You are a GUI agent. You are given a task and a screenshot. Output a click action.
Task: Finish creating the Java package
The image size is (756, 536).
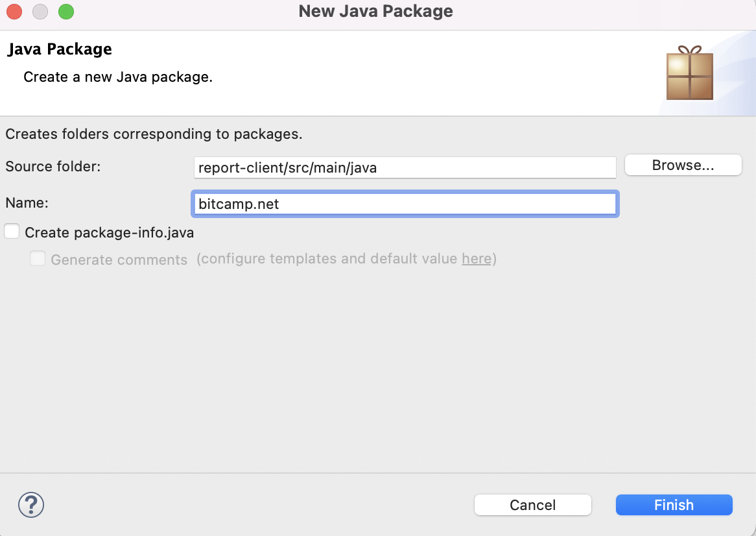pos(674,505)
